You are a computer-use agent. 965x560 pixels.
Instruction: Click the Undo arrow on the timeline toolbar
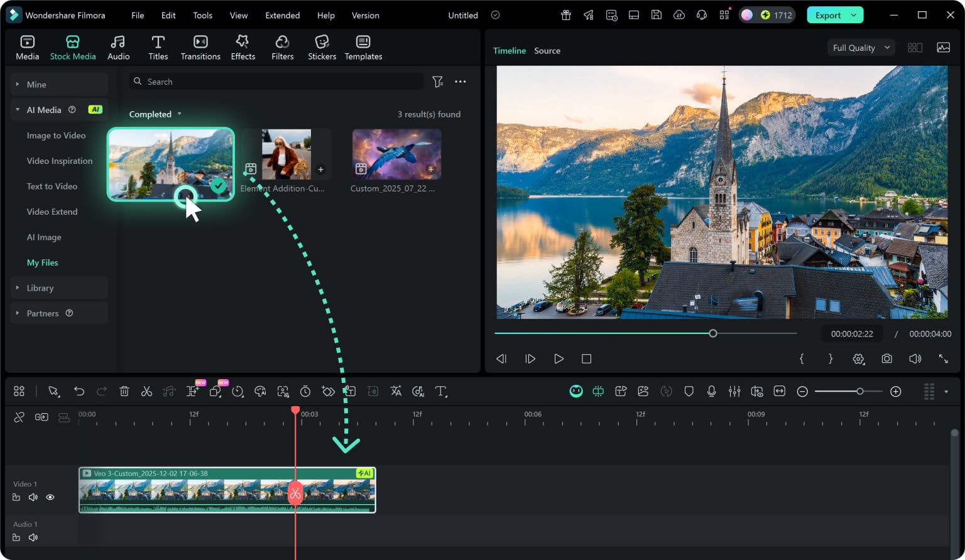point(79,390)
